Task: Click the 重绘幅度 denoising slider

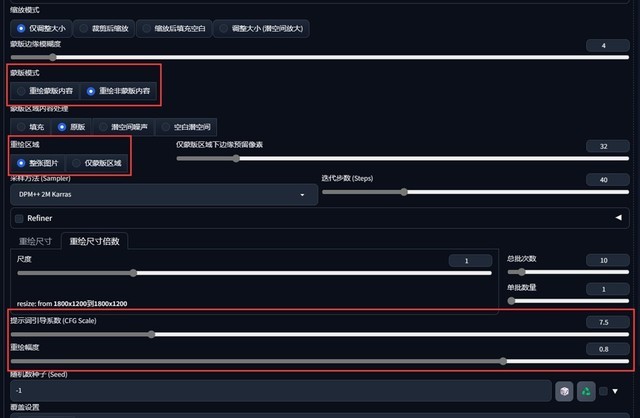Action: pyautogui.click(x=320, y=361)
